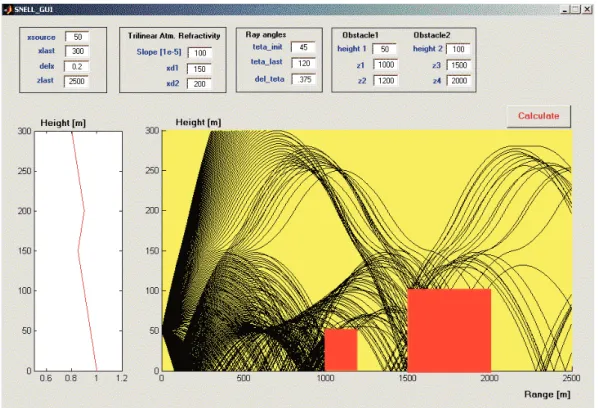Select the xd2 value box
Screen dimensions: 598x408
(x=199, y=84)
